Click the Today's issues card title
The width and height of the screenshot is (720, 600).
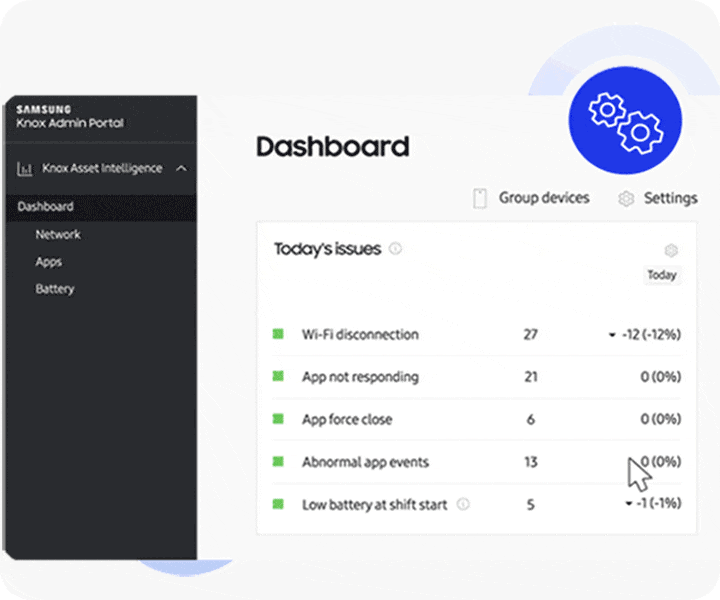pos(327,249)
